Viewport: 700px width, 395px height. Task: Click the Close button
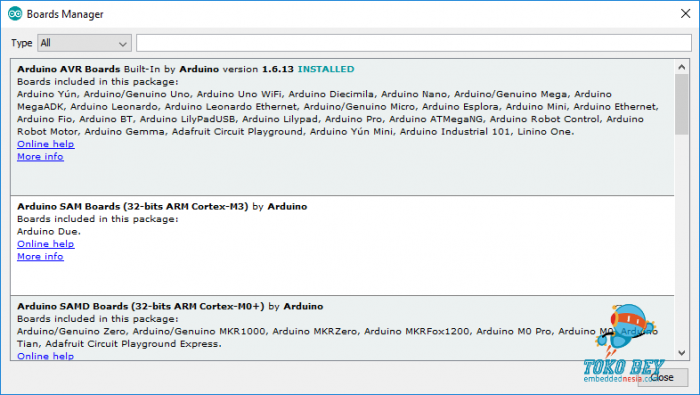663,378
